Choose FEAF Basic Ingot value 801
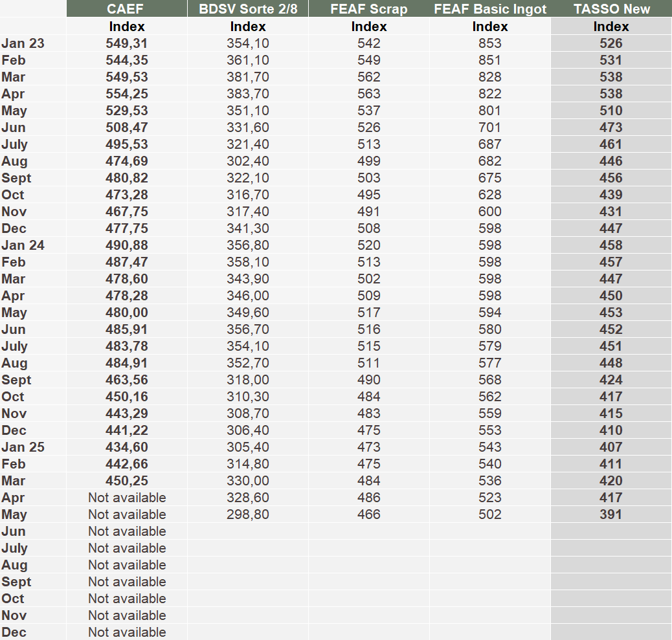This screenshot has height=640, width=672. [x=490, y=111]
